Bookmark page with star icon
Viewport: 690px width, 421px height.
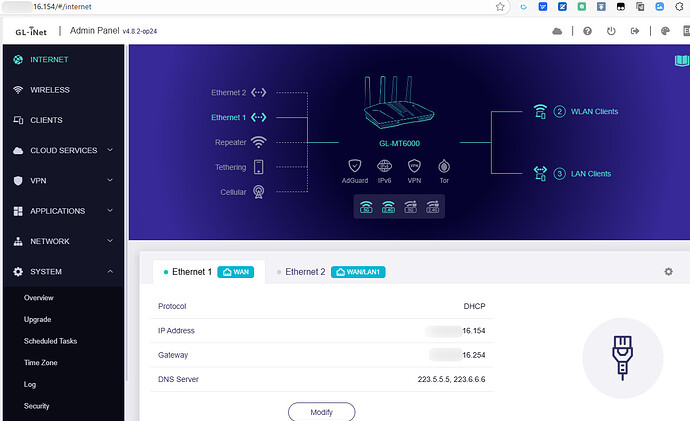pos(500,6)
